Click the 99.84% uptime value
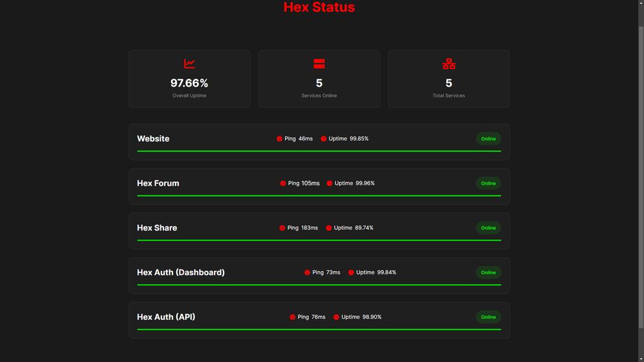Image resolution: width=644 pixels, height=362 pixels. [x=387, y=272]
